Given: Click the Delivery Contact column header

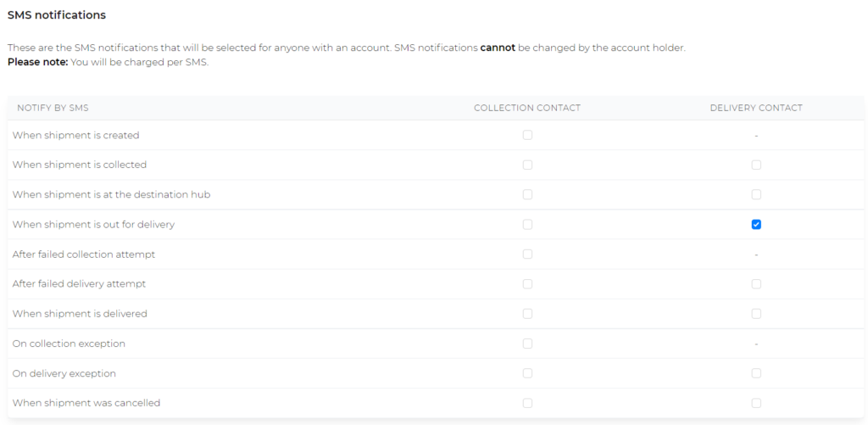Looking at the screenshot, I should [x=756, y=108].
